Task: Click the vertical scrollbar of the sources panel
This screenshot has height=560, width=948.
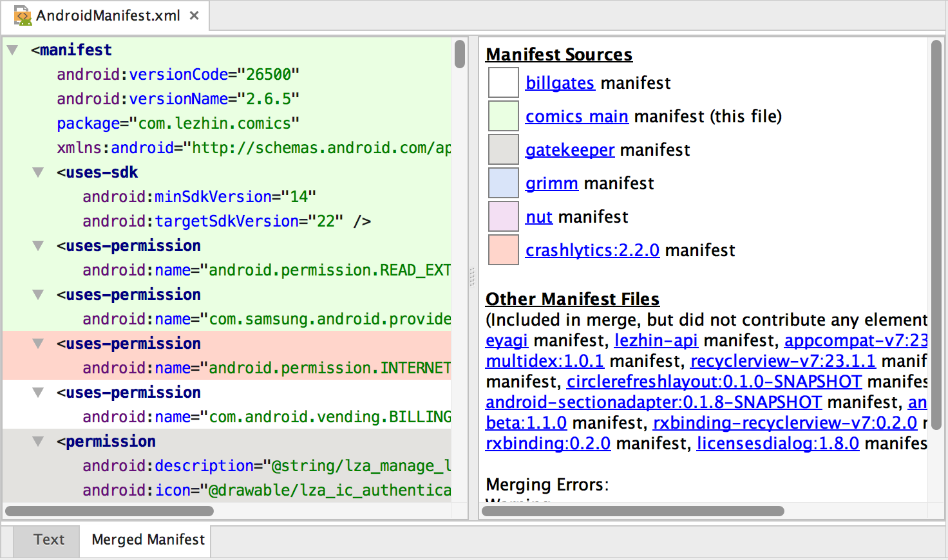Action: tap(936, 234)
